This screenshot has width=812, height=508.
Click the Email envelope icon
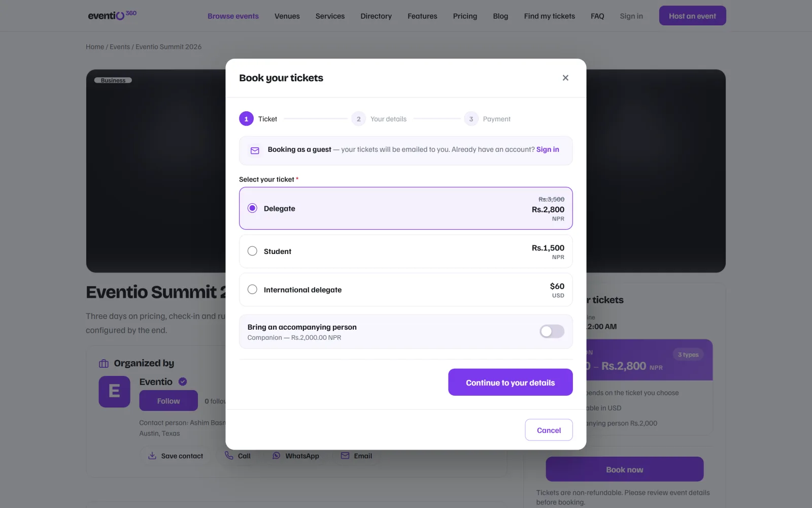(345, 456)
